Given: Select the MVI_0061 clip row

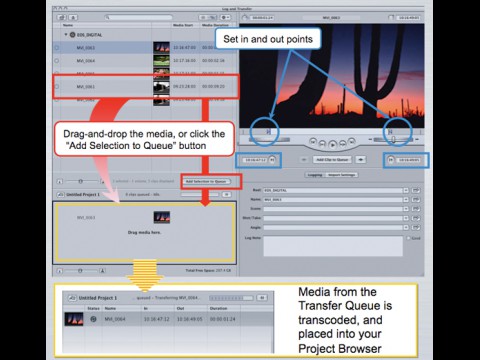Looking at the screenshot, I should 145,87.
